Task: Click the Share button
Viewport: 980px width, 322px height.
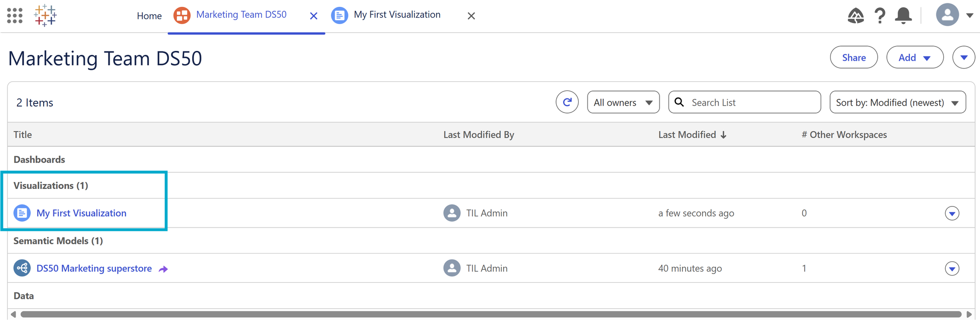Action: [854, 57]
